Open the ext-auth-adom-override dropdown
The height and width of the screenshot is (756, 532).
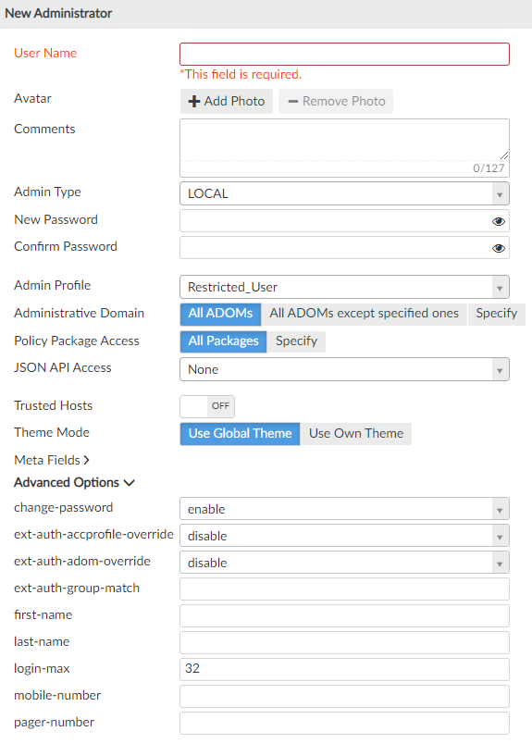click(344, 564)
